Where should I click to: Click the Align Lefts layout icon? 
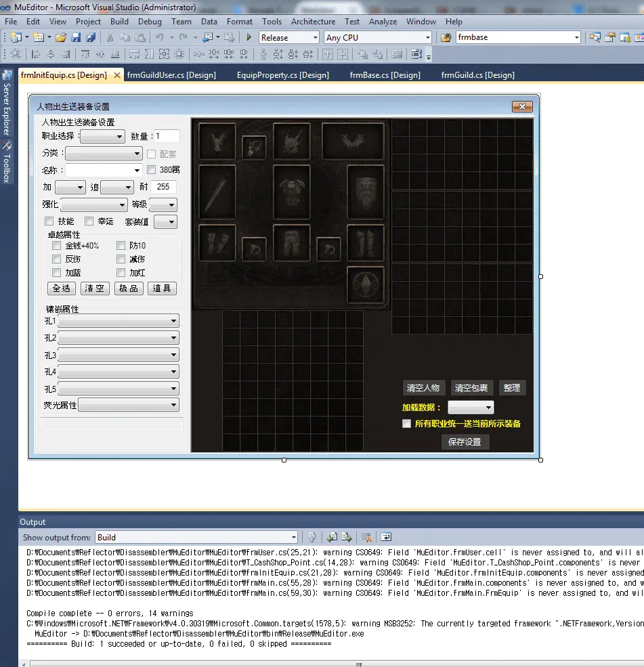pos(36,54)
